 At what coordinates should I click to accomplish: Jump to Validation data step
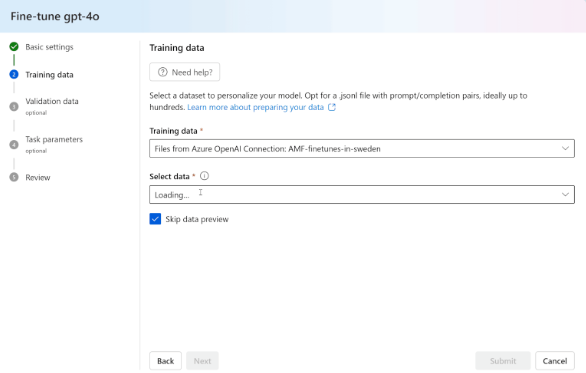click(x=52, y=101)
